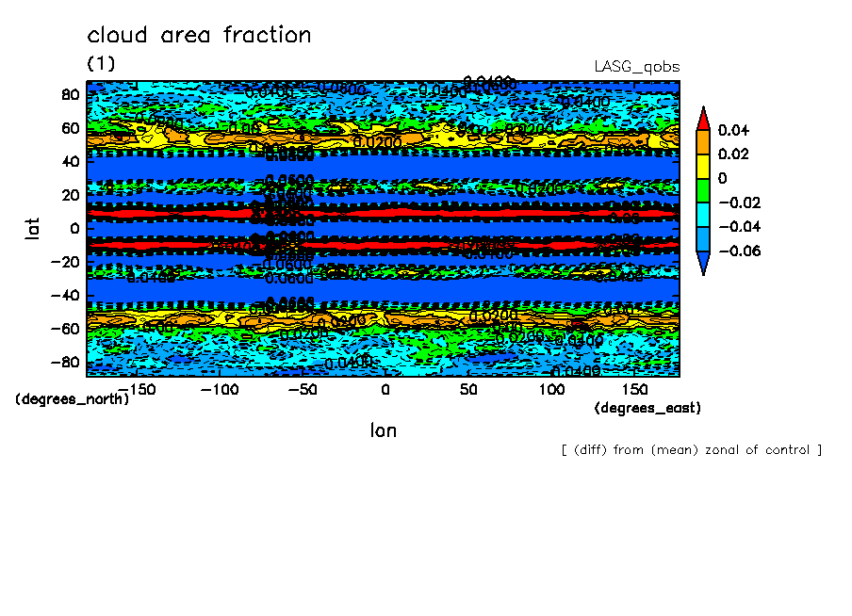
Task: Pick the cyan colorbar swatch
Action: (x=702, y=215)
